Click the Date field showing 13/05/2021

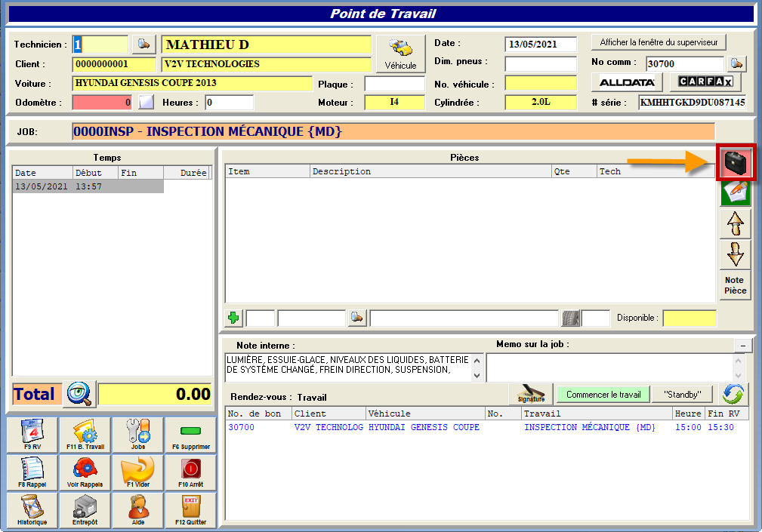[x=541, y=45]
